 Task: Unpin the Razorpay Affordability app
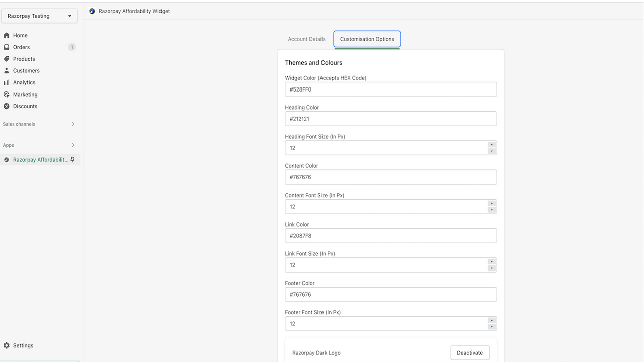tap(72, 159)
